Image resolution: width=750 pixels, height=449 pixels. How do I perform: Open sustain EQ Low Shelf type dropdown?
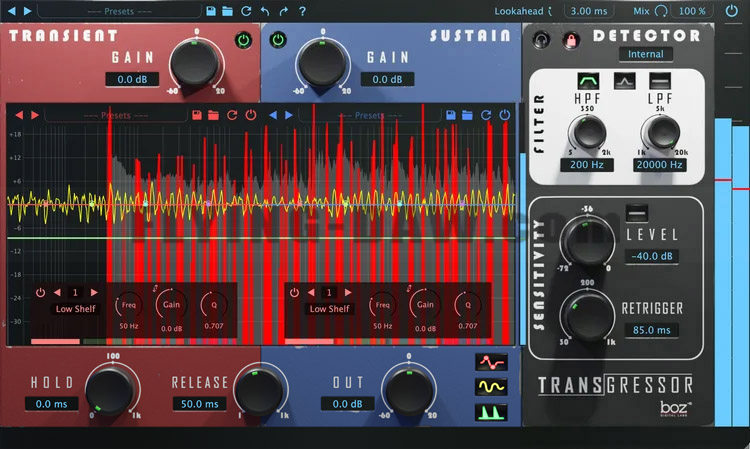[330, 309]
